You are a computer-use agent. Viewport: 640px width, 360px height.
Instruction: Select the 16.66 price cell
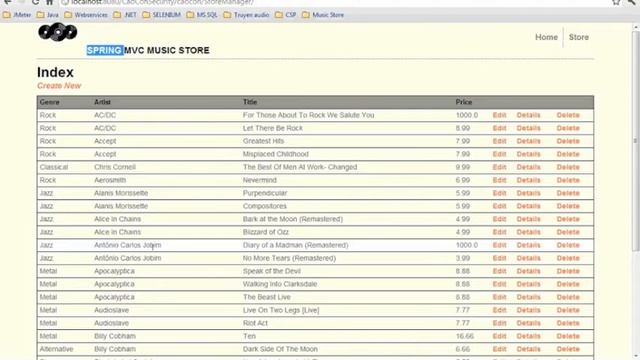(464, 336)
